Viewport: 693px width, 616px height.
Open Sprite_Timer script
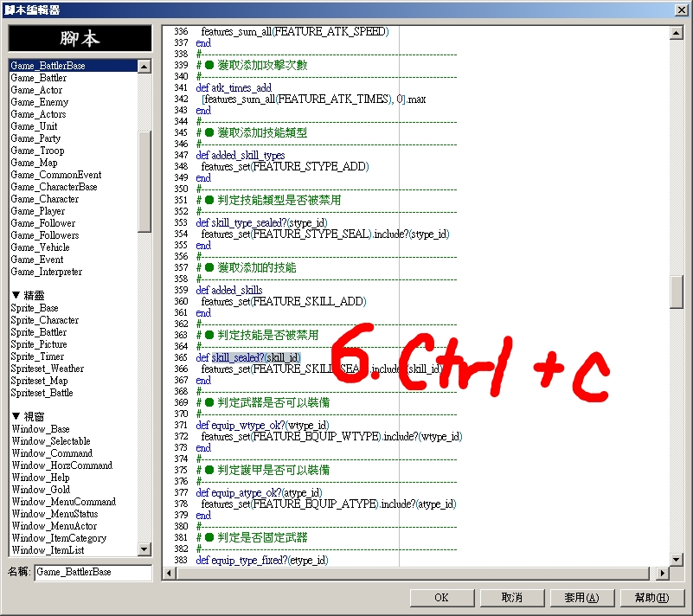37,356
